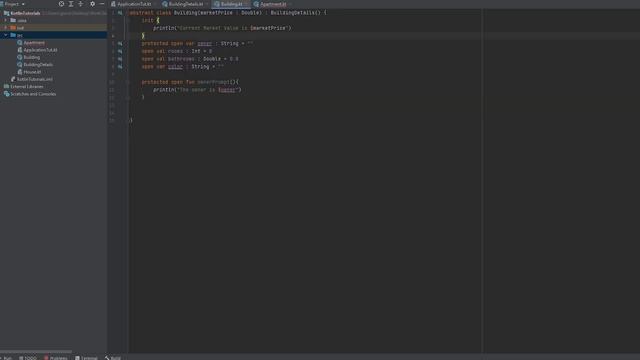This screenshot has width=640, height=360.
Task: Open the TODO tool window button
Action: pos(28,358)
